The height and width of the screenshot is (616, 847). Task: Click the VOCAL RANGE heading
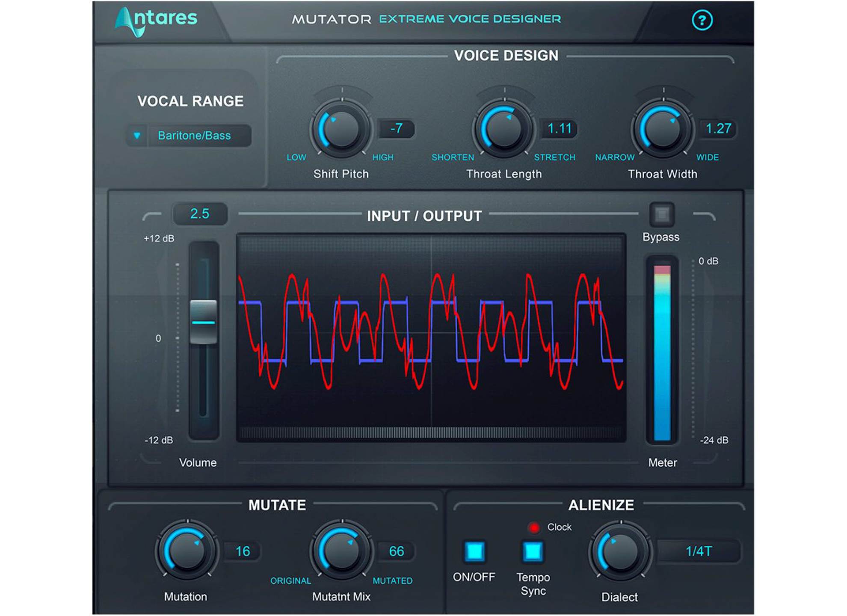tap(190, 101)
